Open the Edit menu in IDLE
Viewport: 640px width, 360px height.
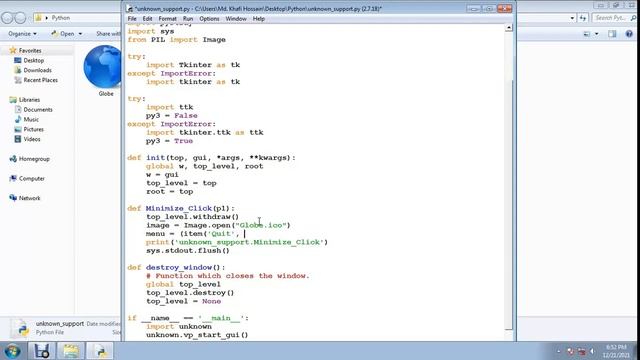tap(147, 19)
